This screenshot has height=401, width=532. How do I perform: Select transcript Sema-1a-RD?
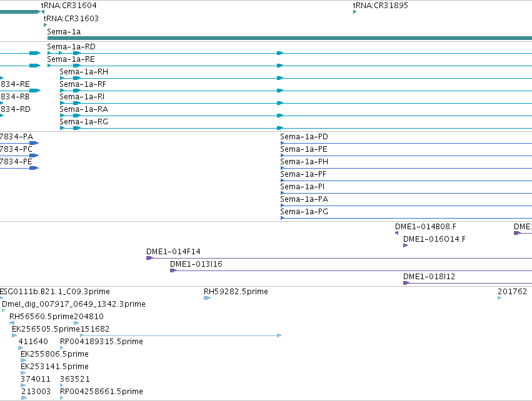(x=71, y=46)
